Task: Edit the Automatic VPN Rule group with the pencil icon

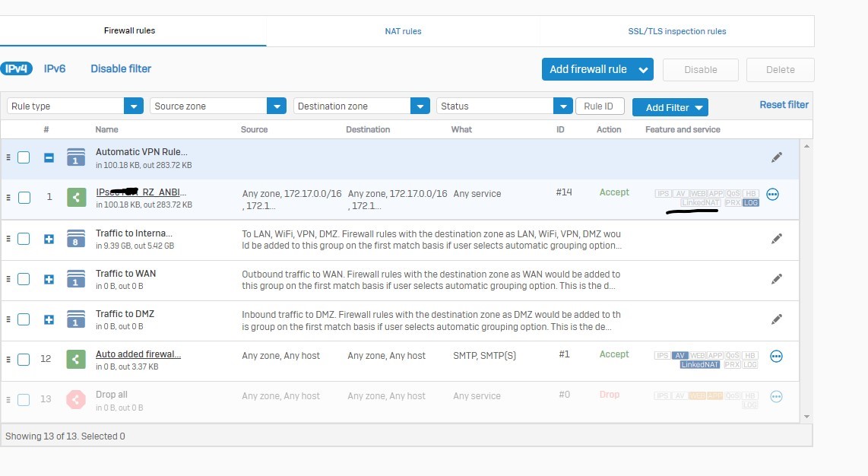Action: 777,157
